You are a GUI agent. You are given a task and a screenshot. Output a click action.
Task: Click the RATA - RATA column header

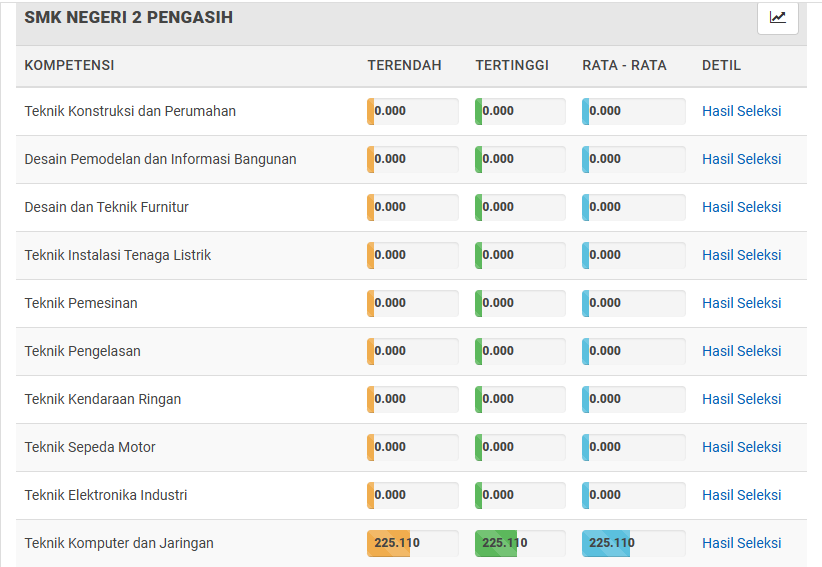624,65
